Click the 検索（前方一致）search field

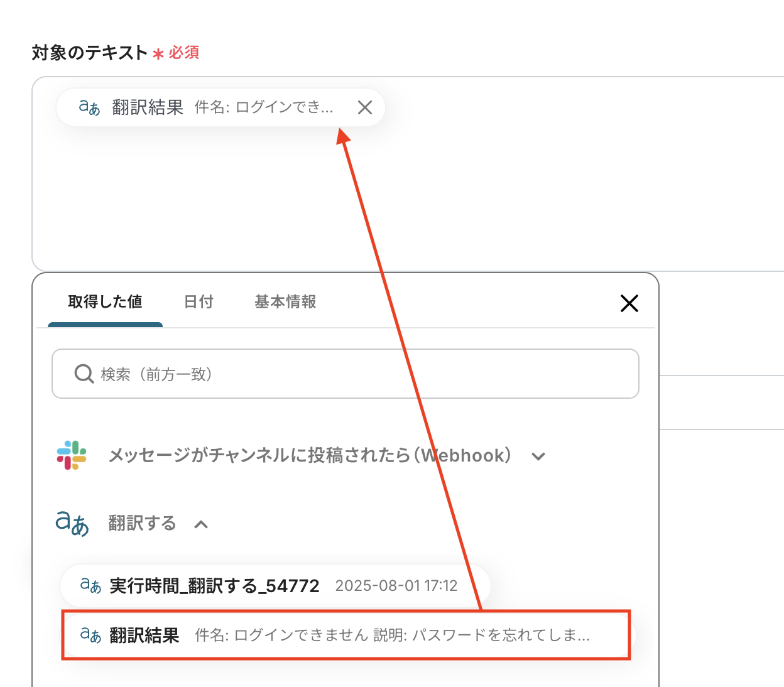346,374
